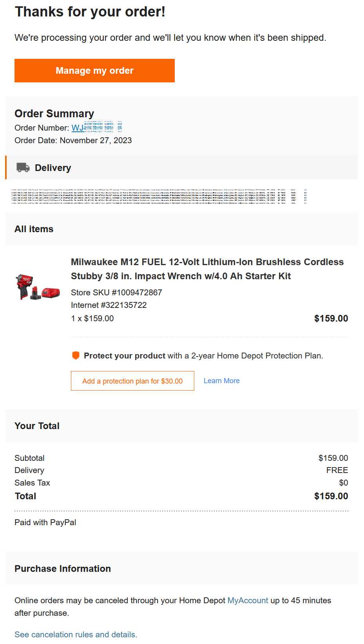364x644 pixels.
Task: Click the Paid with PayPal text
Action: pyautogui.click(x=45, y=522)
